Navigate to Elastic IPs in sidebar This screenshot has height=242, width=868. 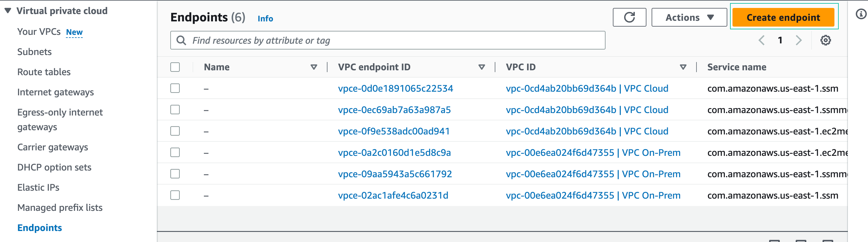point(38,187)
